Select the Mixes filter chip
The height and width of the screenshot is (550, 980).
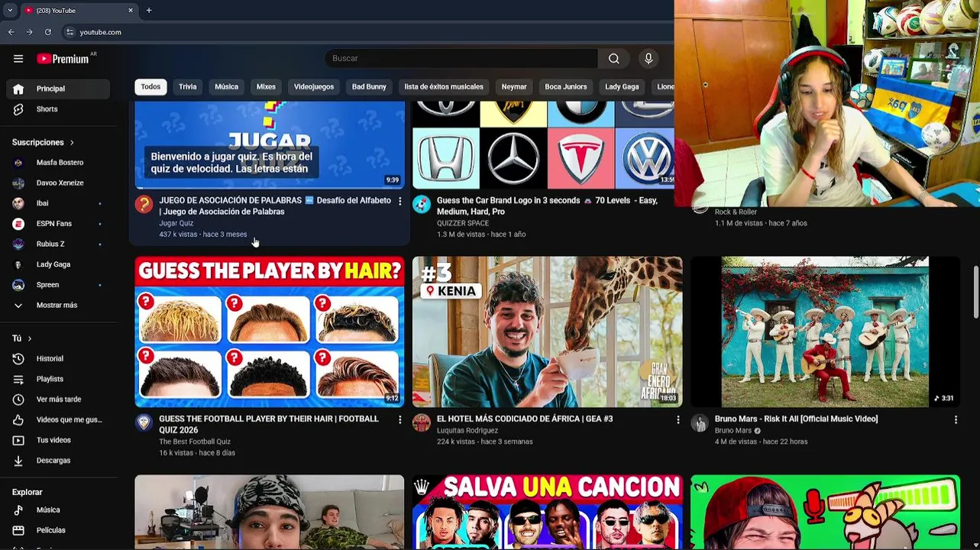[266, 86]
